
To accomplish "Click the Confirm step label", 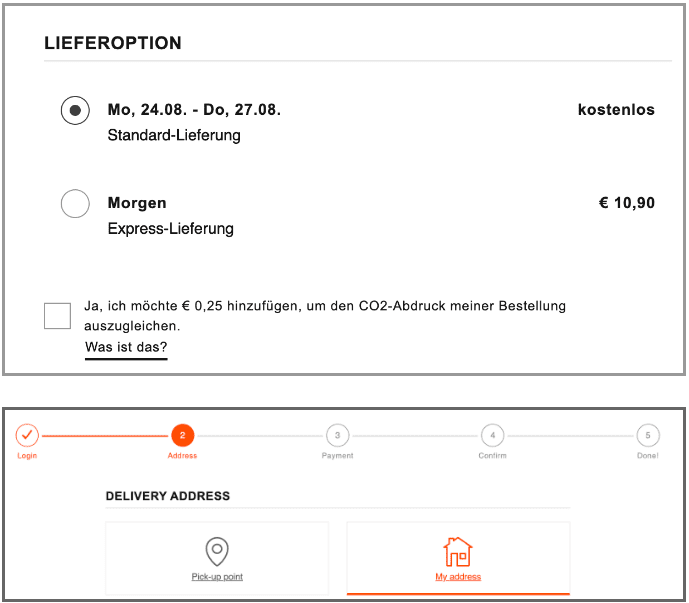I will (493, 456).
